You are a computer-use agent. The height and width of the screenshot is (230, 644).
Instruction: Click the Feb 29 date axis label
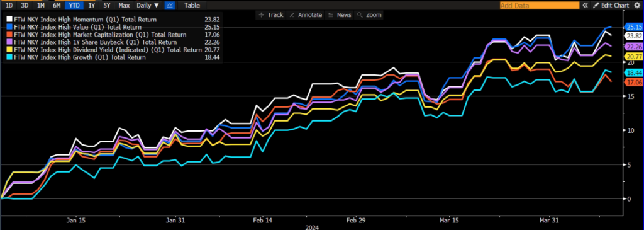357,220
